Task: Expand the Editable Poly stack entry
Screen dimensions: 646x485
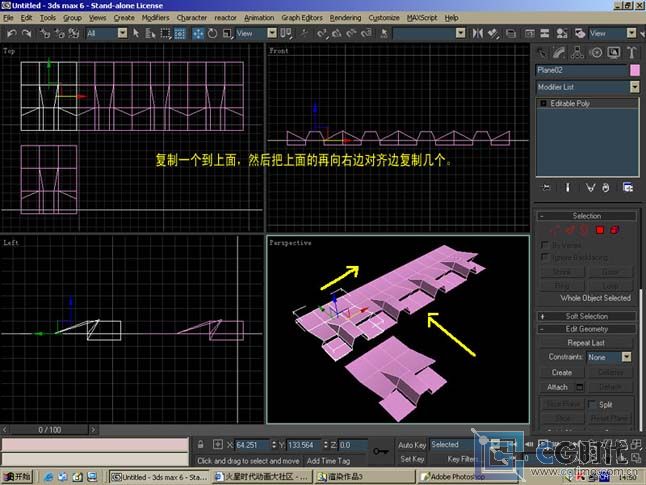Action: coord(543,103)
